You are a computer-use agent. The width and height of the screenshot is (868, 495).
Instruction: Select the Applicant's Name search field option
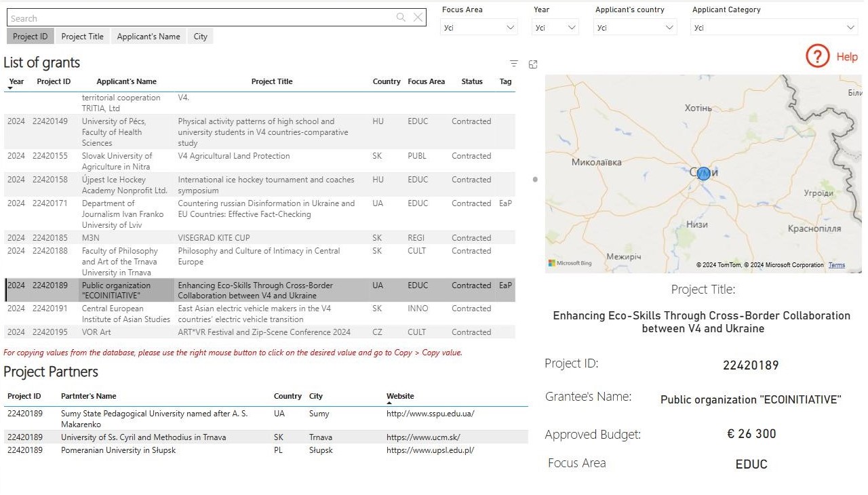[149, 37]
